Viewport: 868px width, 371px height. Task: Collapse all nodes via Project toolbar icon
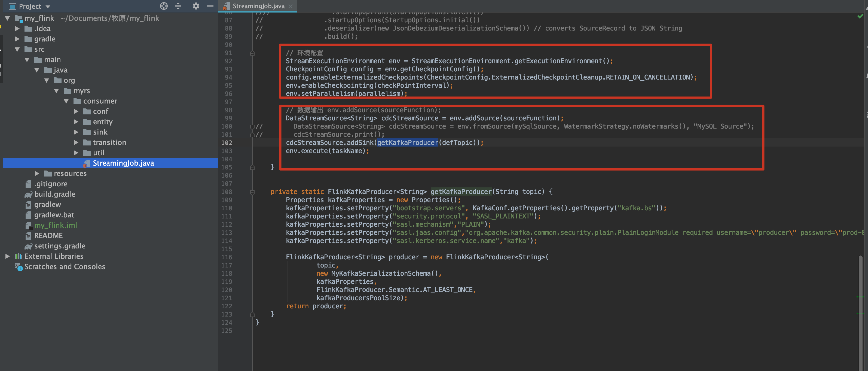(178, 6)
